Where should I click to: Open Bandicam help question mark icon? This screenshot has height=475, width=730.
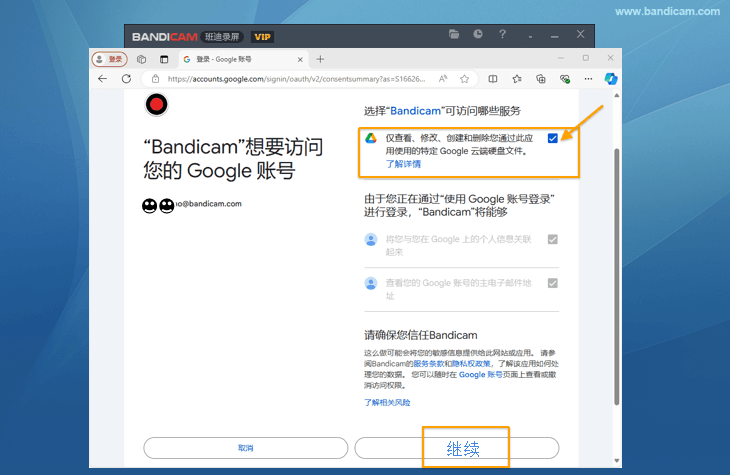(x=504, y=35)
